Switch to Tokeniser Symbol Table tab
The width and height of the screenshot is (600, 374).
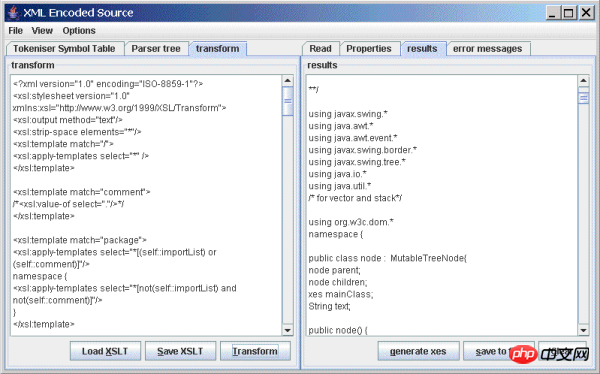tap(64, 49)
